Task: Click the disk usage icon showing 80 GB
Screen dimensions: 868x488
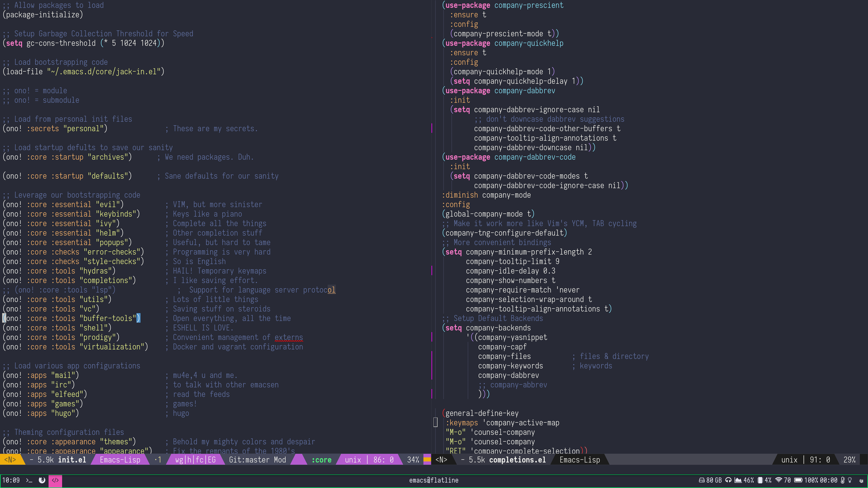Action: pos(702,480)
